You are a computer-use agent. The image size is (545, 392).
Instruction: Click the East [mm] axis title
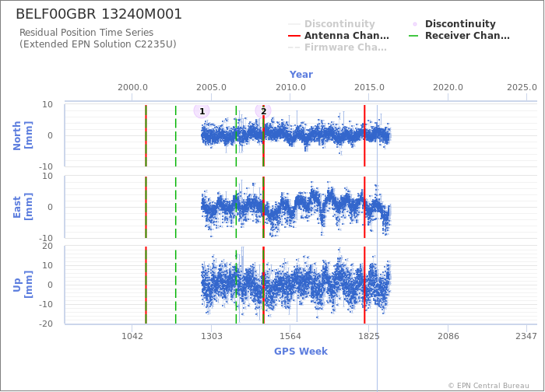pyautogui.click(x=23, y=207)
